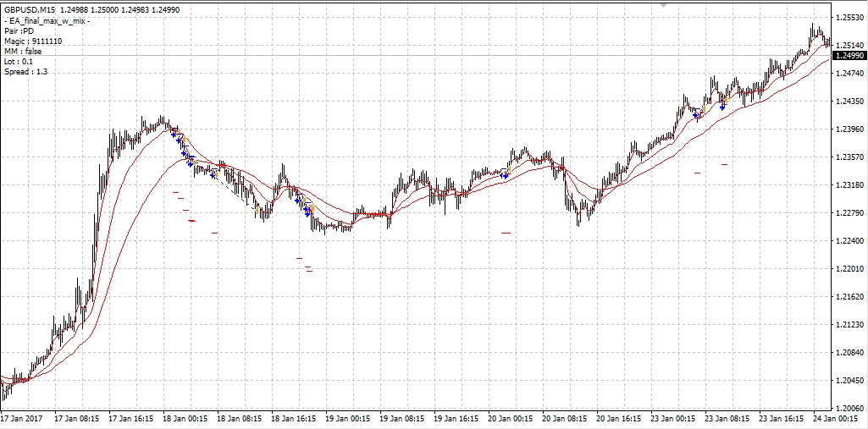The image size is (868, 429).
Task: Click the 1.23570 price axis label
Action: click(848, 157)
